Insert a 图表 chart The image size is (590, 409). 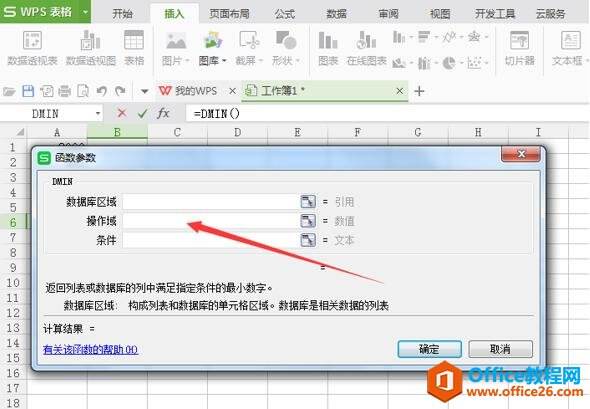click(x=328, y=48)
